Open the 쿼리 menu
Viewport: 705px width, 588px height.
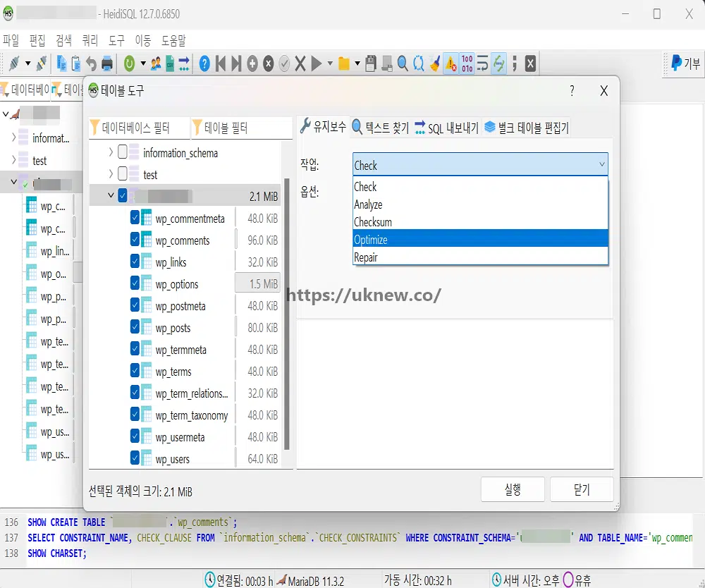click(x=90, y=41)
